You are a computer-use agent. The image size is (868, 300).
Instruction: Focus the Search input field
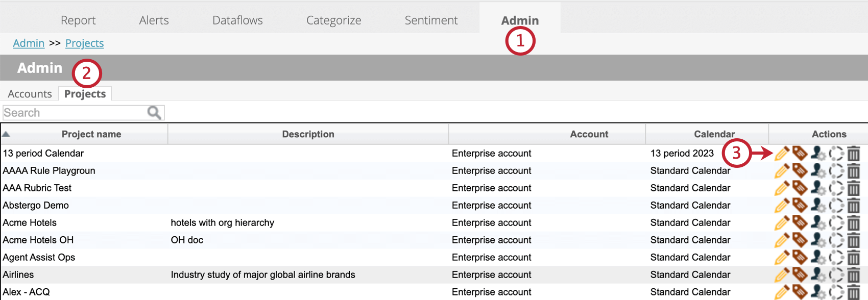pos(74,113)
